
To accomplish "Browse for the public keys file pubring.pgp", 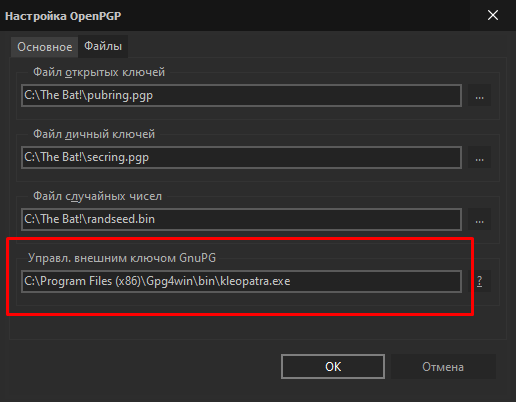I will pyautogui.click(x=479, y=96).
